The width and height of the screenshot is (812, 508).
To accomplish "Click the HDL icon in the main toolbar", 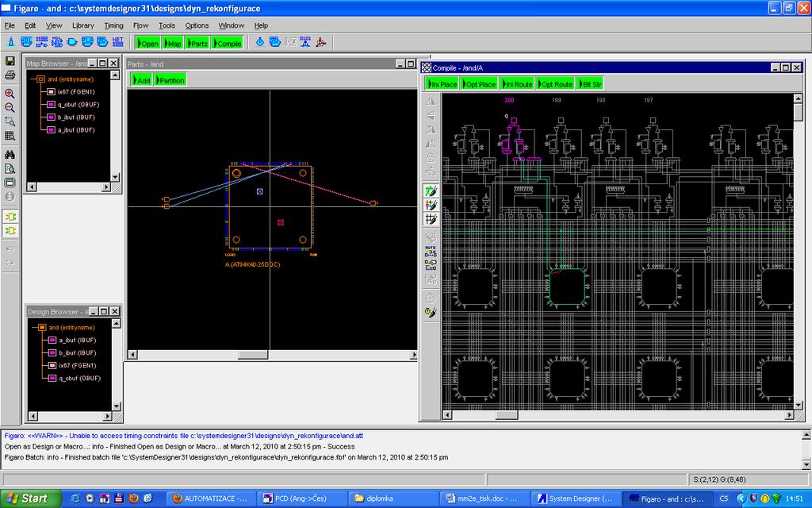I will click(x=26, y=42).
